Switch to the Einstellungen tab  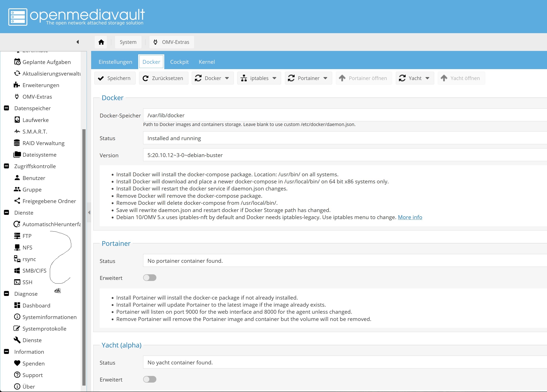[115, 62]
